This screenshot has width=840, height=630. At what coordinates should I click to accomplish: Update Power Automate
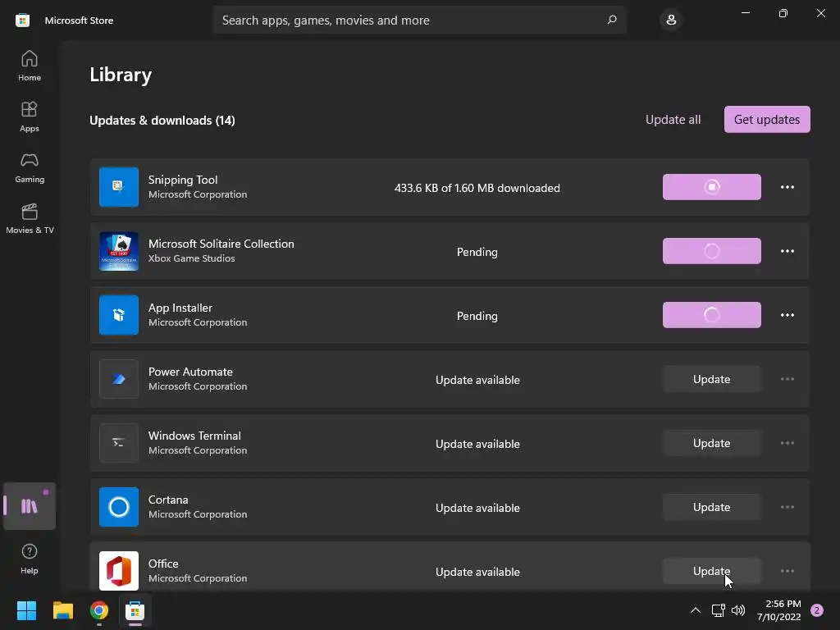click(x=711, y=379)
